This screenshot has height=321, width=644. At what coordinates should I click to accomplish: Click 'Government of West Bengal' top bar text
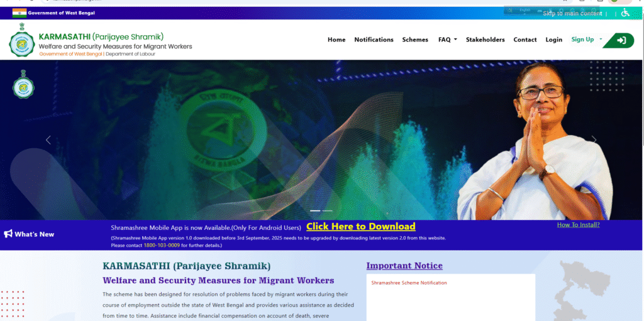pos(61,13)
